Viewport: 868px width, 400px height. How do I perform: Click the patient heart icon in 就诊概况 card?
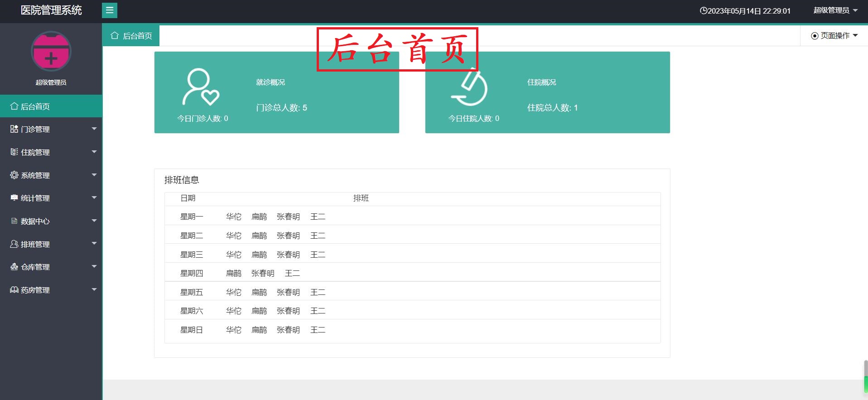[200, 87]
